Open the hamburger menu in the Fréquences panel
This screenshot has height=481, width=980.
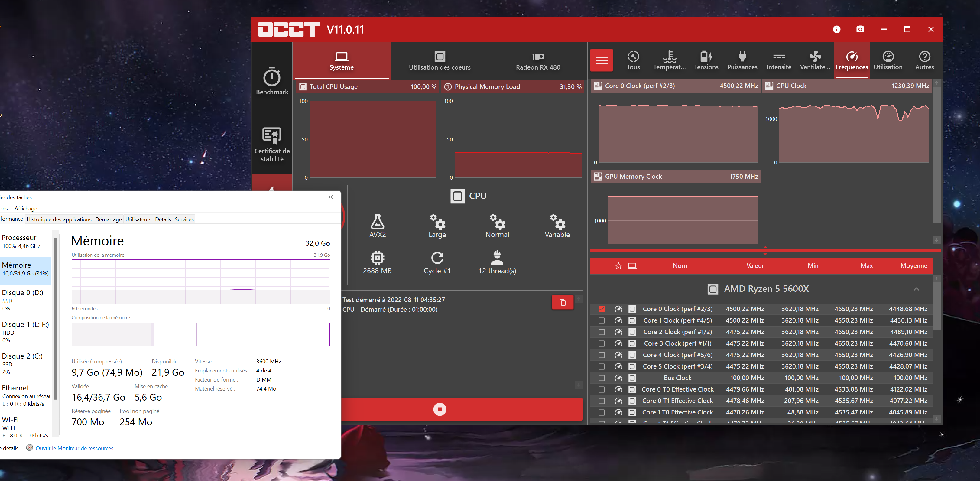pos(602,60)
